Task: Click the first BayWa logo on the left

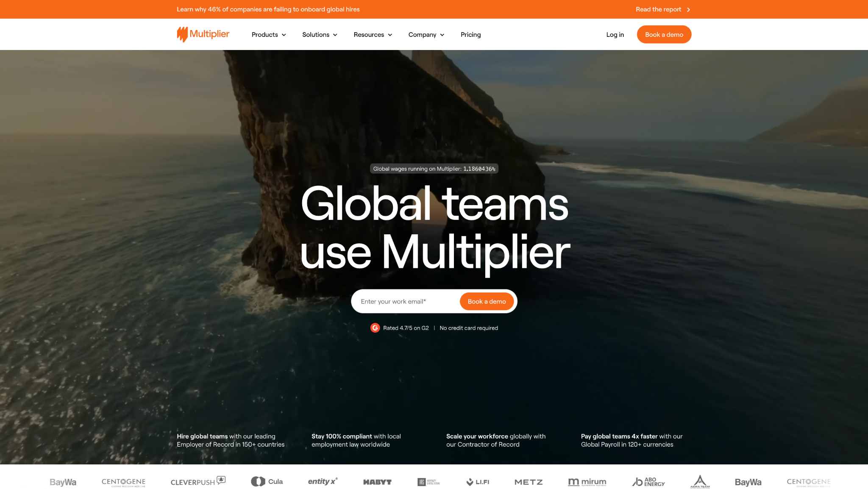Action: coord(63,482)
